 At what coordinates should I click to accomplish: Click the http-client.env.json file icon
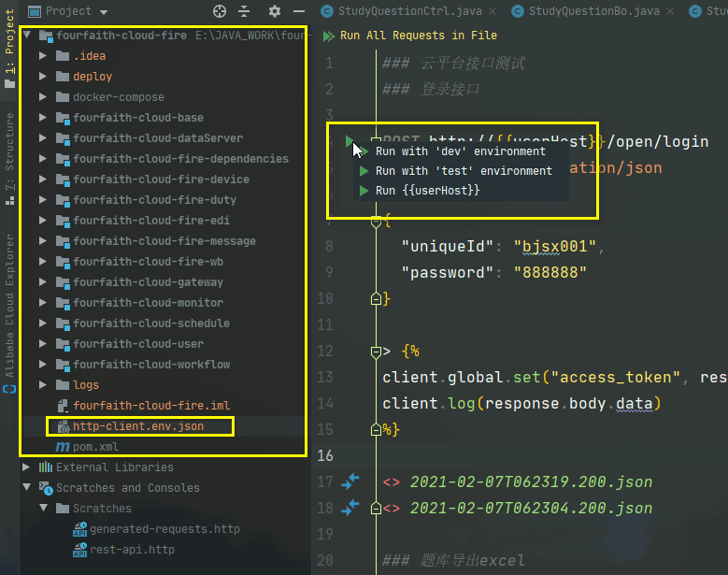pos(64,426)
